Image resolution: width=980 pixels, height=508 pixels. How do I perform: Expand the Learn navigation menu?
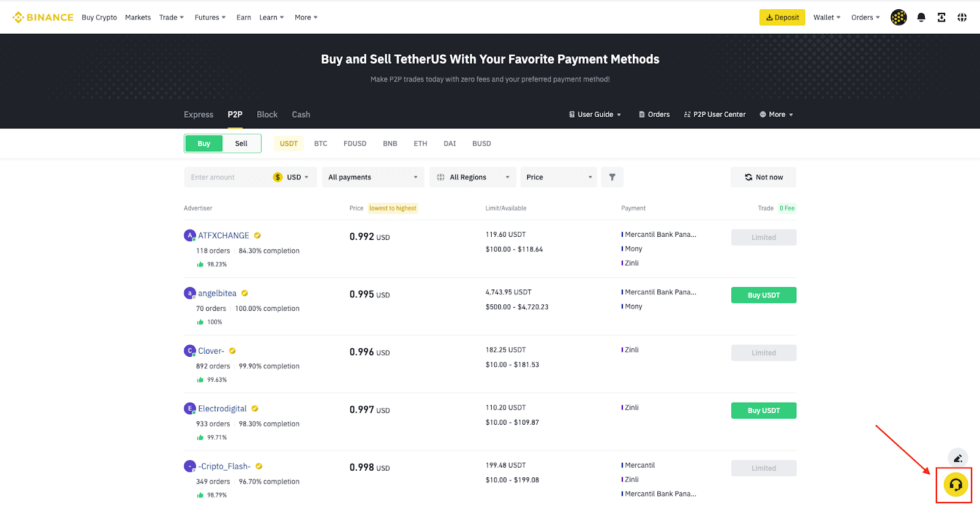point(271,17)
